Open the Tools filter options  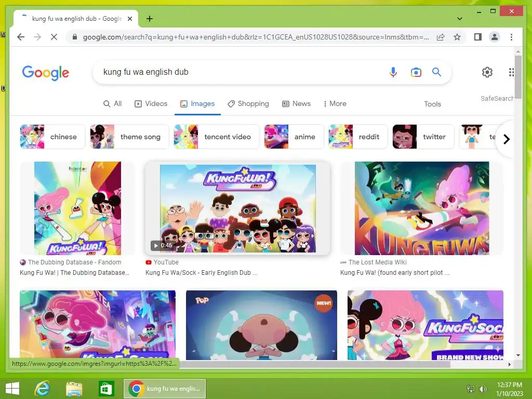click(x=432, y=104)
